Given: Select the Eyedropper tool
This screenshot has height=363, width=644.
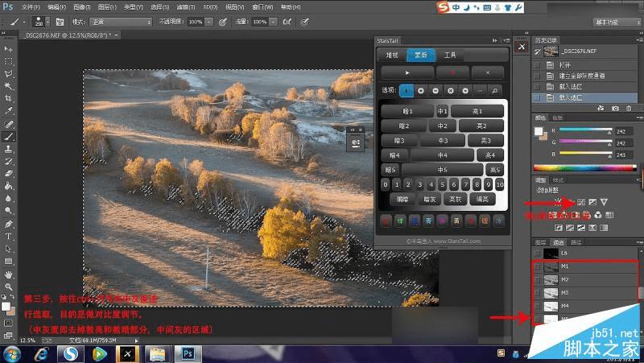Looking at the screenshot, I should point(8,111).
